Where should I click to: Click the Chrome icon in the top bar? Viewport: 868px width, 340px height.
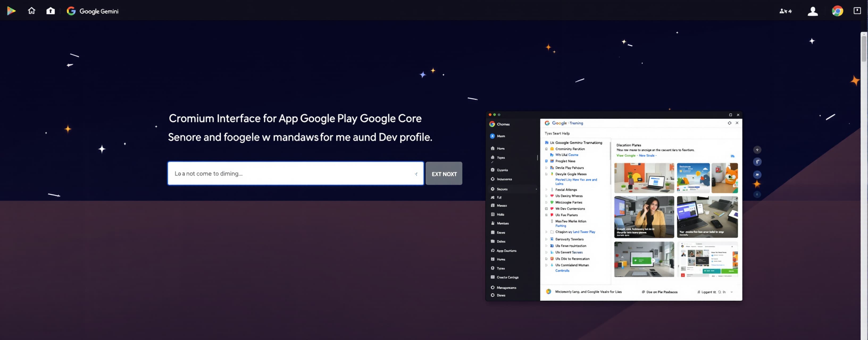pyautogui.click(x=837, y=11)
